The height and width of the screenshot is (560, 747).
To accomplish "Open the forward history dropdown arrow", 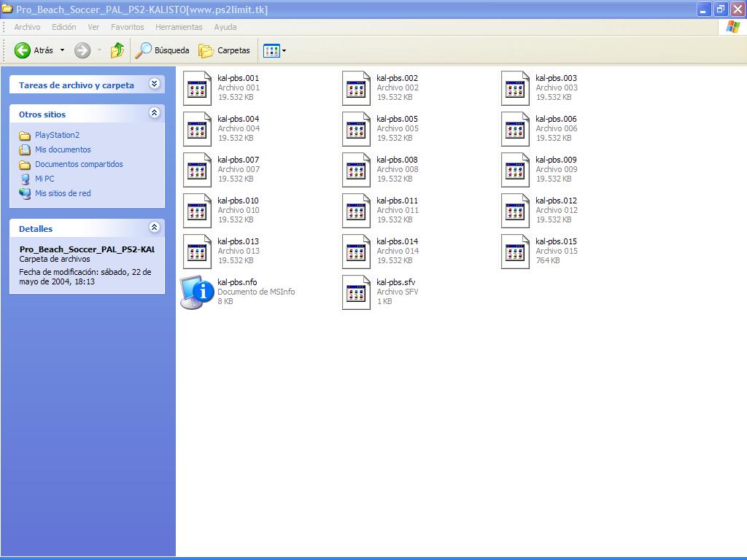I will pos(99,50).
